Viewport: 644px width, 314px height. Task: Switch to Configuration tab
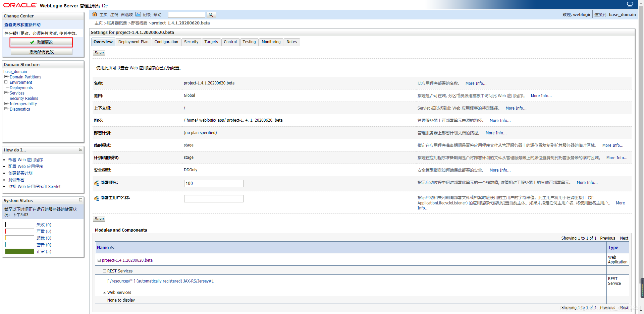(166, 42)
